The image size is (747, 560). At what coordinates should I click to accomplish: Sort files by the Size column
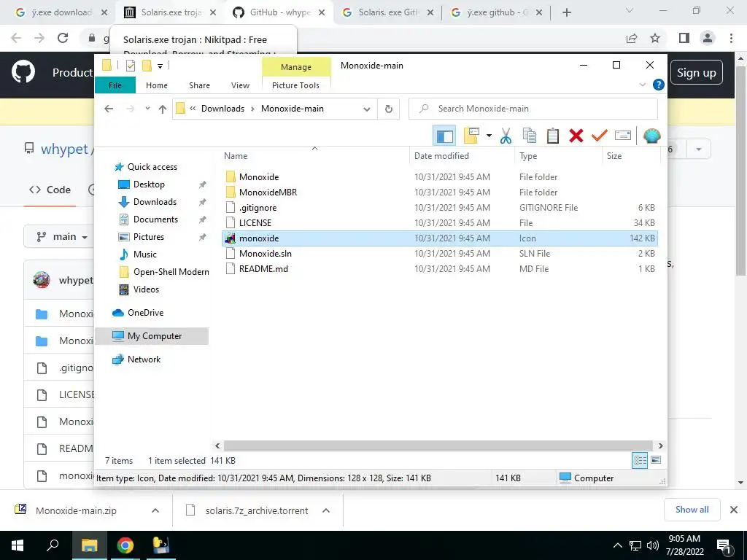(631, 156)
